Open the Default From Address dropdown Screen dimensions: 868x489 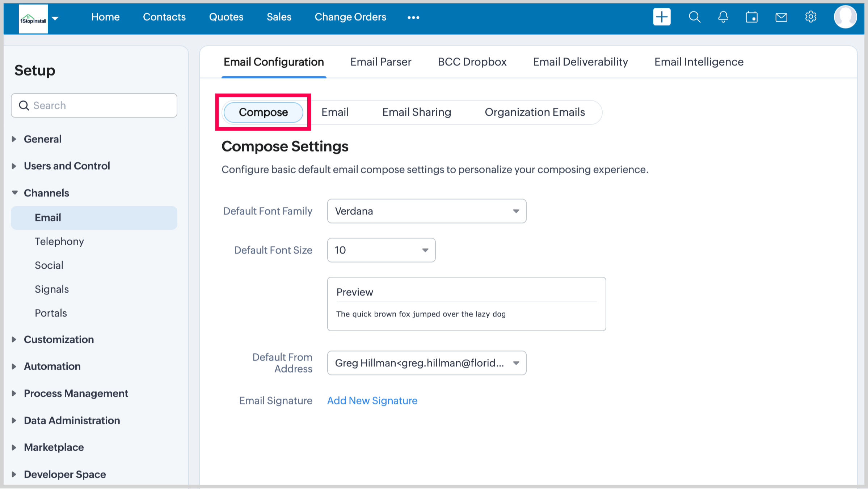(x=426, y=363)
